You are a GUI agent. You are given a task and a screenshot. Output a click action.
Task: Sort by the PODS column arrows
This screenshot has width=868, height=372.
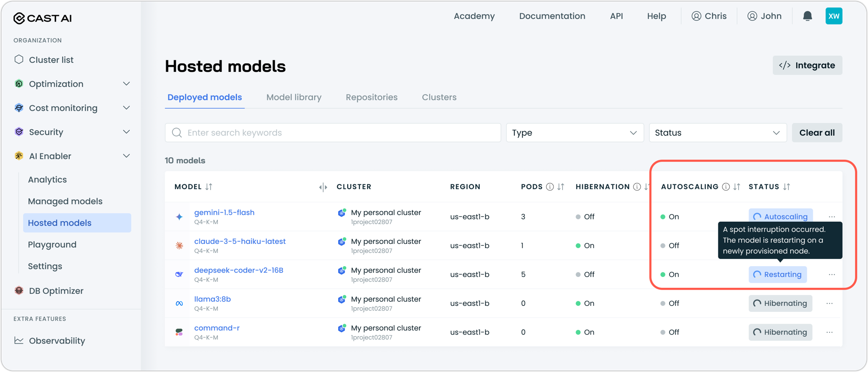[x=561, y=187]
